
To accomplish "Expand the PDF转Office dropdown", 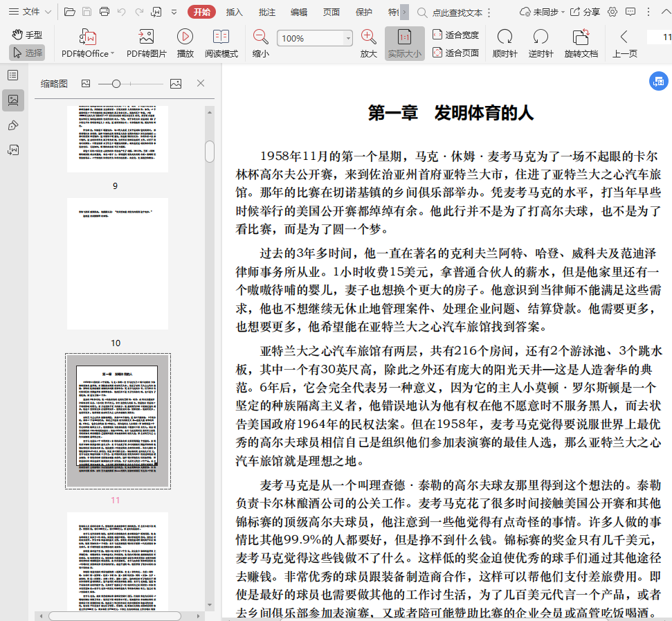I will pos(113,53).
